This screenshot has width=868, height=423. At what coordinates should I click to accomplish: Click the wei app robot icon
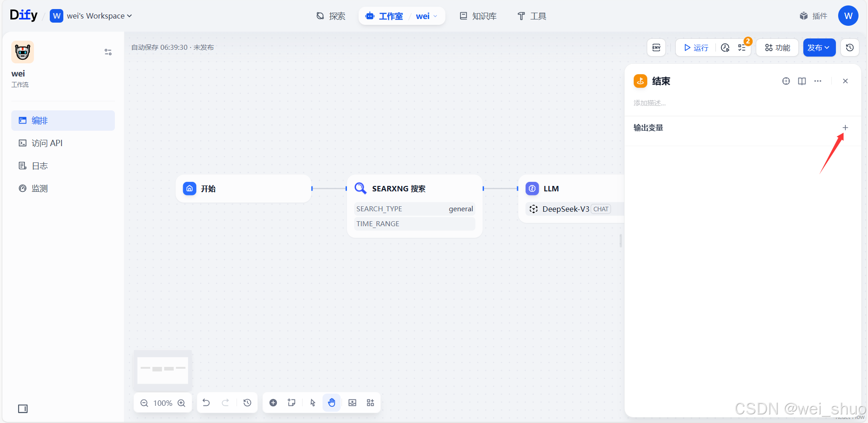coord(23,52)
